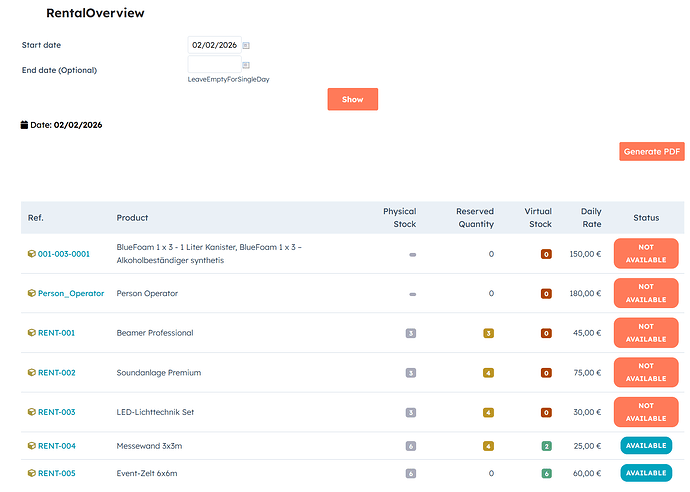Click virtual stock badge for Event-Zelt 6x6m

pyautogui.click(x=546, y=473)
